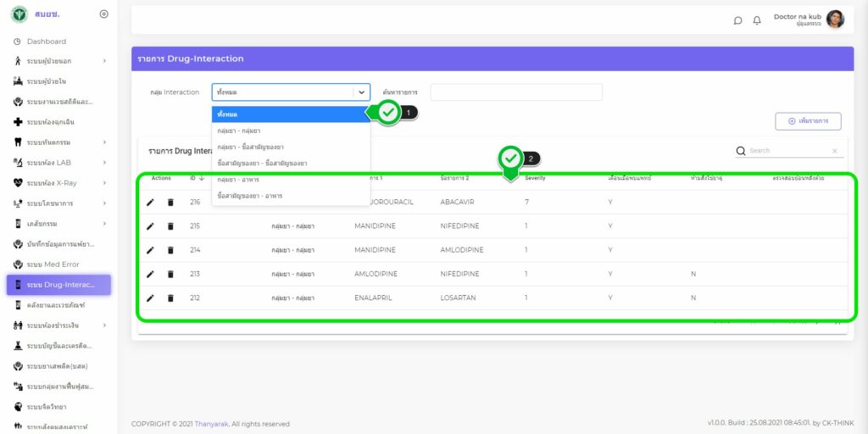Image resolution: width=868 pixels, height=434 pixels.
Task: Click the delete trash icon for row 215
Action: point(170,226)
